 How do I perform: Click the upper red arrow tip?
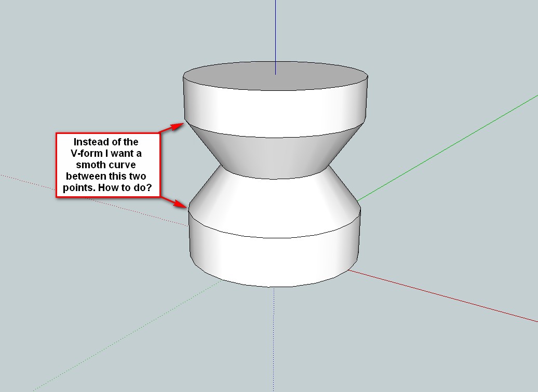pyautogui.click(x=182, y=124)
